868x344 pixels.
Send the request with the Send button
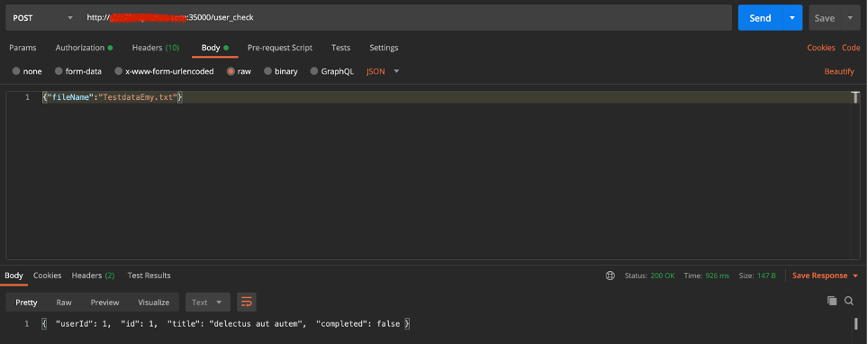tap(760, 18)
